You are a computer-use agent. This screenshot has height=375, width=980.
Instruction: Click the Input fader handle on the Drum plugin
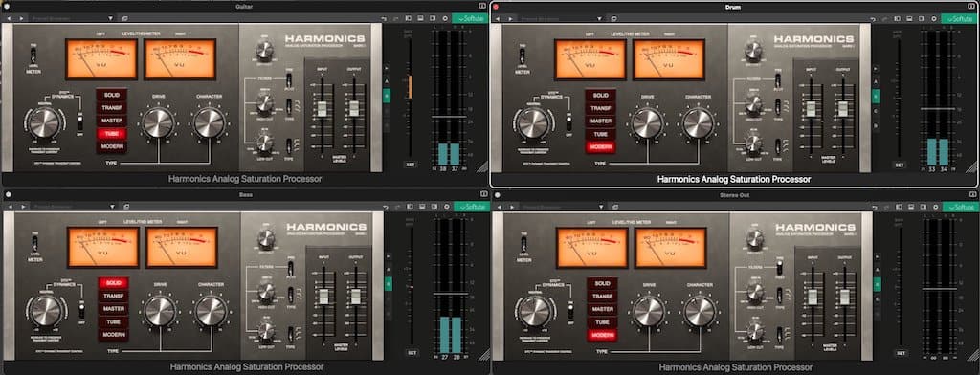812,108
